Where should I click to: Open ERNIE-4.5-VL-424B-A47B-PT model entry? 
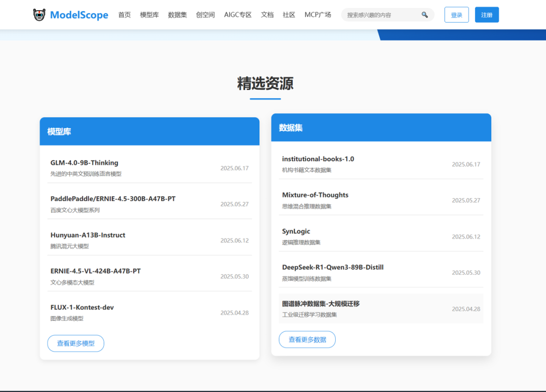pyautogui.click(x=149, y=276)
